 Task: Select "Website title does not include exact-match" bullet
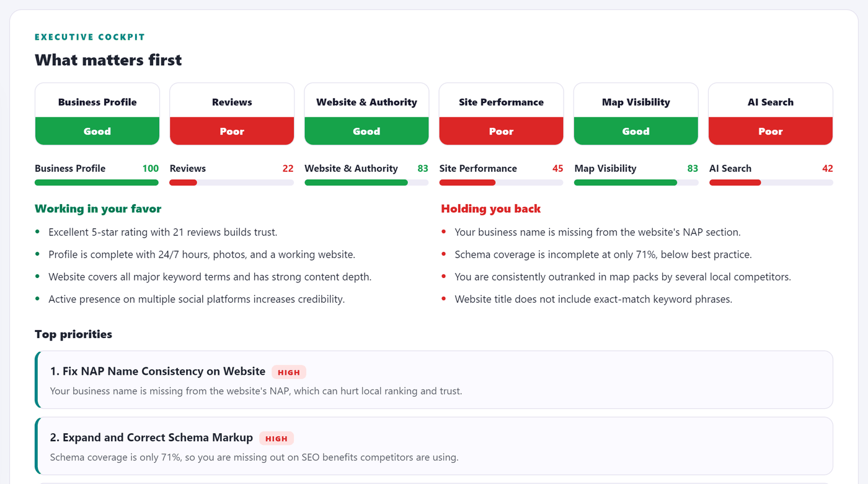(593, 299)
